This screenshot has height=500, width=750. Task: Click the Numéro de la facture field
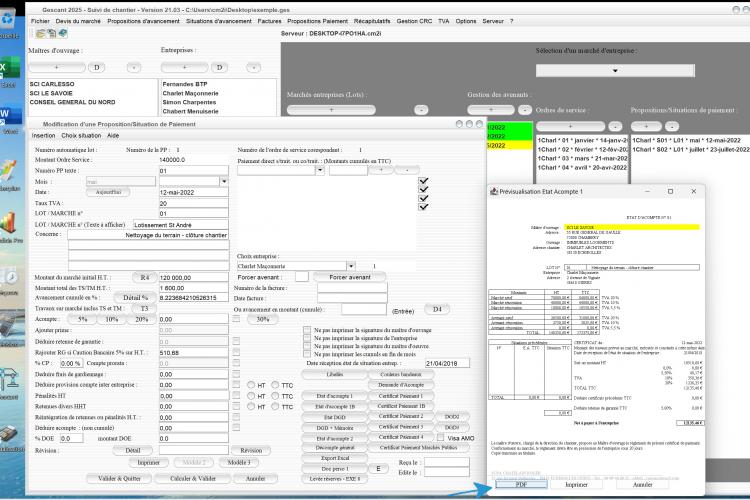(352, 288)
